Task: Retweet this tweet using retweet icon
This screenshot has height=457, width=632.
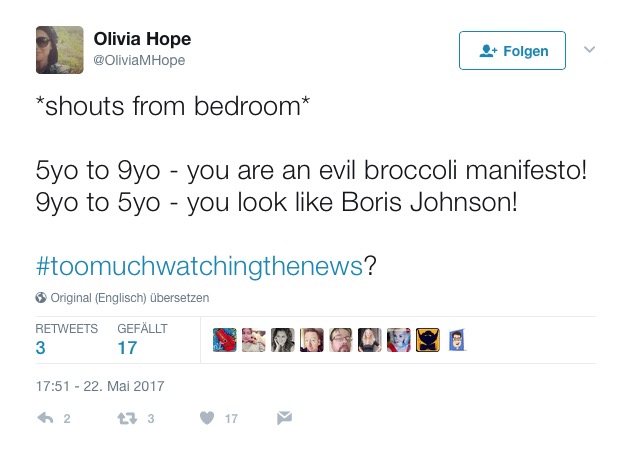Action: click(127, 418)
